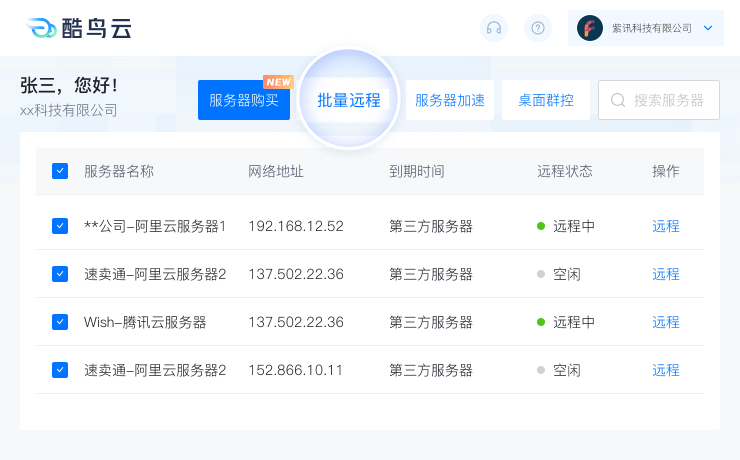
Task: Click 远程 link for Wish-腾讯云服务器
Action: [665, 322]
